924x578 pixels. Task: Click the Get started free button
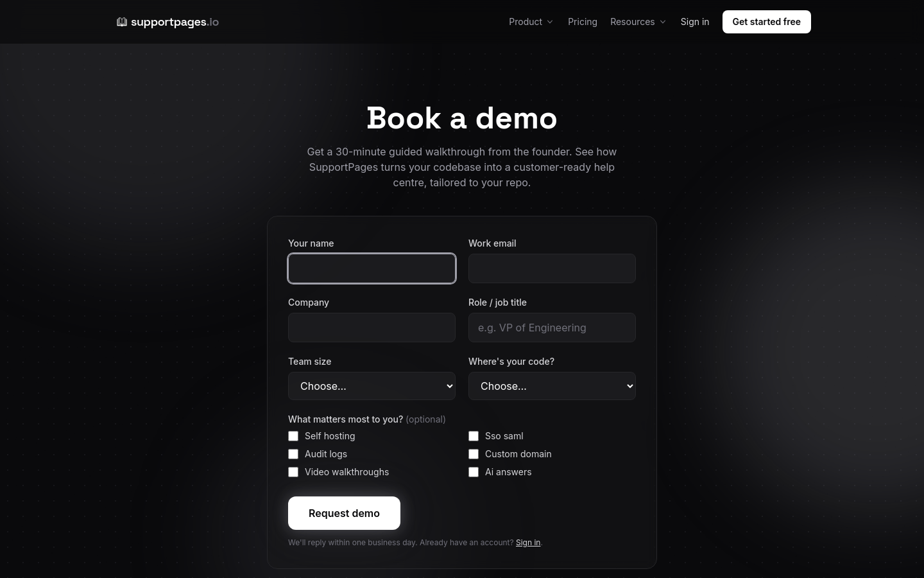(x=767, y=22)
